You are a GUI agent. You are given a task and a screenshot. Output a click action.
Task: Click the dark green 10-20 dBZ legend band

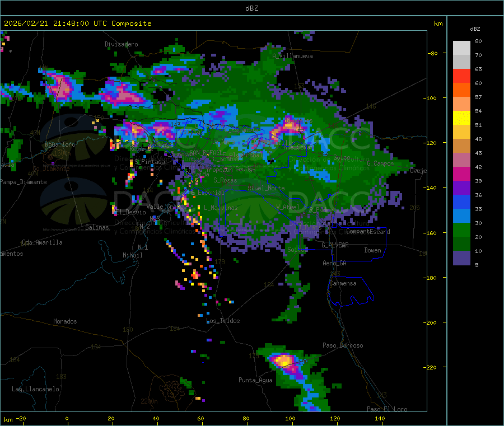tap(461, 244)
